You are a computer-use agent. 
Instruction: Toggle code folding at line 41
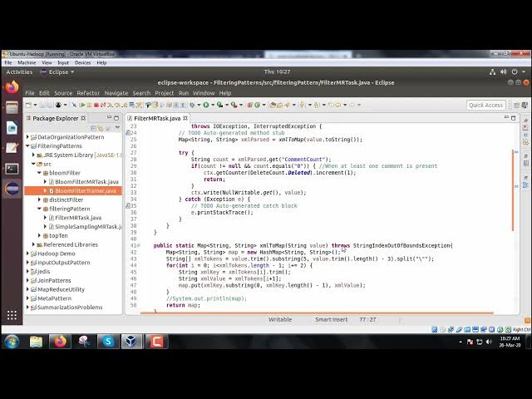coord(140,245)
